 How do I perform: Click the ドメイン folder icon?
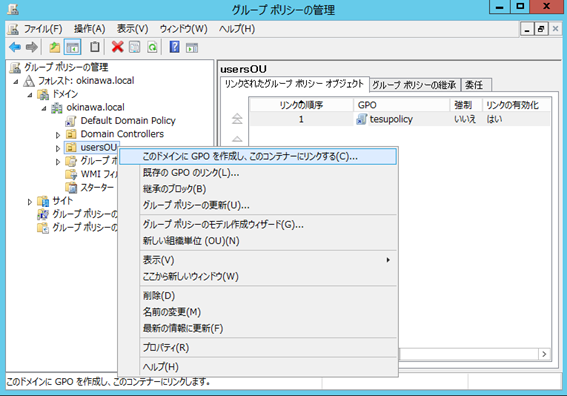pyautogui.click(x=43, y=94)
